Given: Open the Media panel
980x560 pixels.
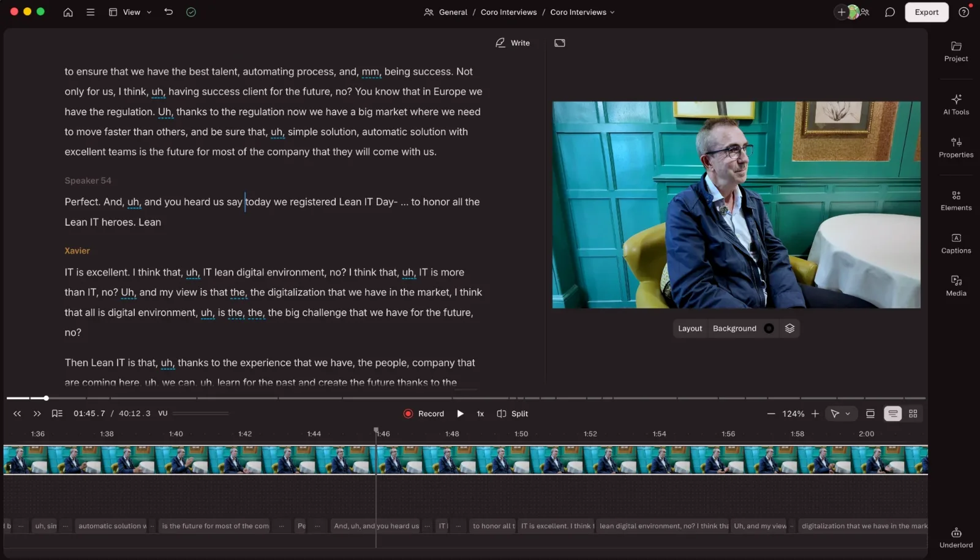Looking at the screenshot, I should pos(956,286).
